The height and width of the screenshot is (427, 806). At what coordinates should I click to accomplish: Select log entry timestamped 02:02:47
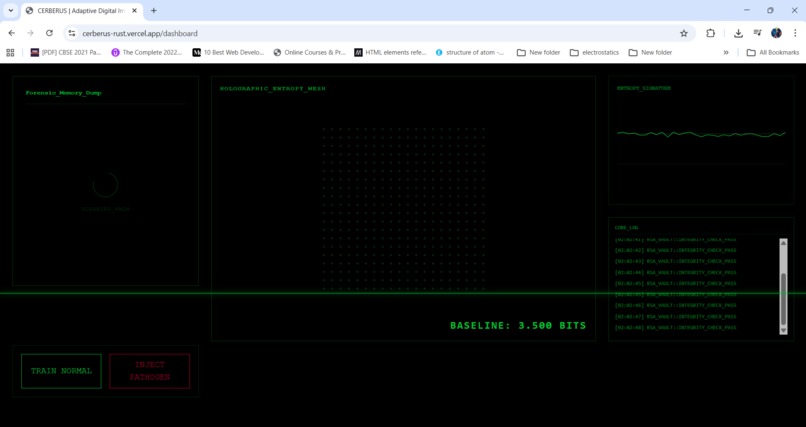click(675, 317)
